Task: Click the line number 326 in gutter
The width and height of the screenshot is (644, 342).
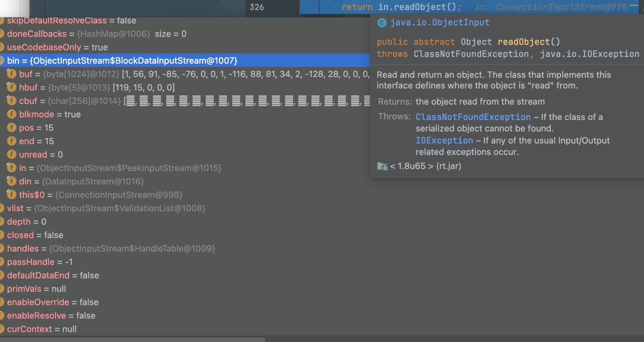Action: (x=257, y=7)
